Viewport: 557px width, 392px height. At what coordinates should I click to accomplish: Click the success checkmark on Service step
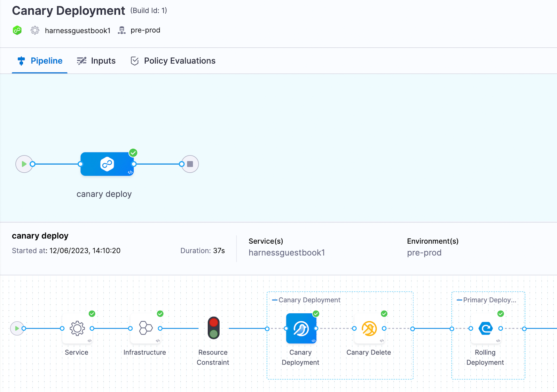92,314
